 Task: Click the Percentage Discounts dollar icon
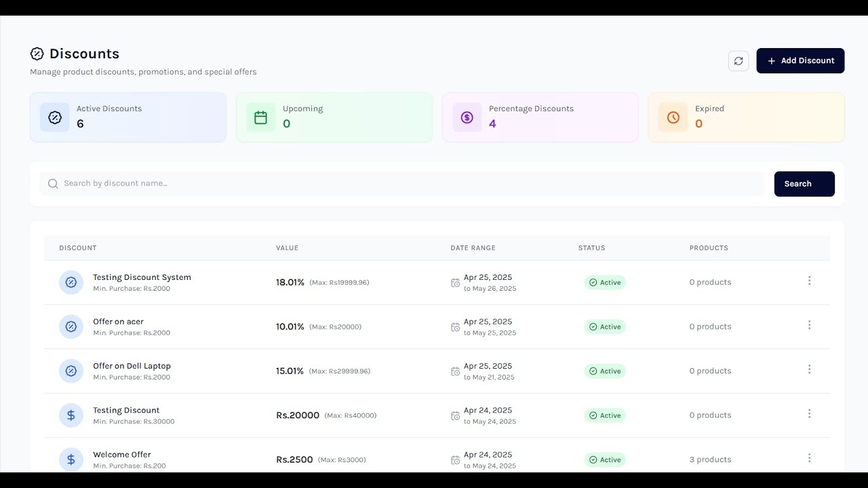[x=467, y=117]
